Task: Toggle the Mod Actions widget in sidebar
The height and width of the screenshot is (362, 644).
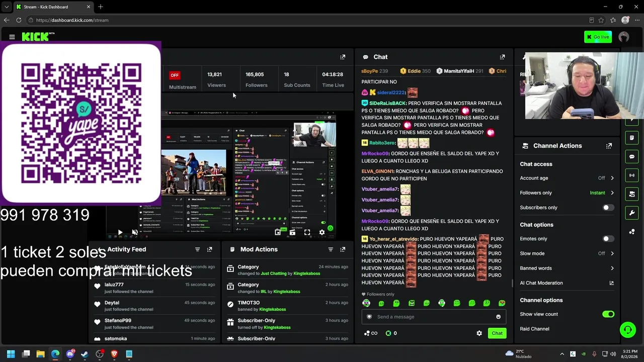Action: click(632, 138)
